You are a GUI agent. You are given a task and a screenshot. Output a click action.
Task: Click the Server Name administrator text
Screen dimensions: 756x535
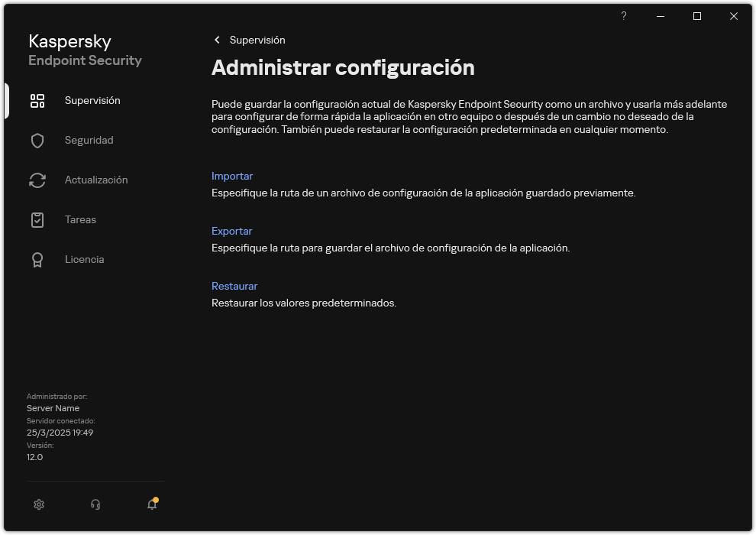point(53,408)
